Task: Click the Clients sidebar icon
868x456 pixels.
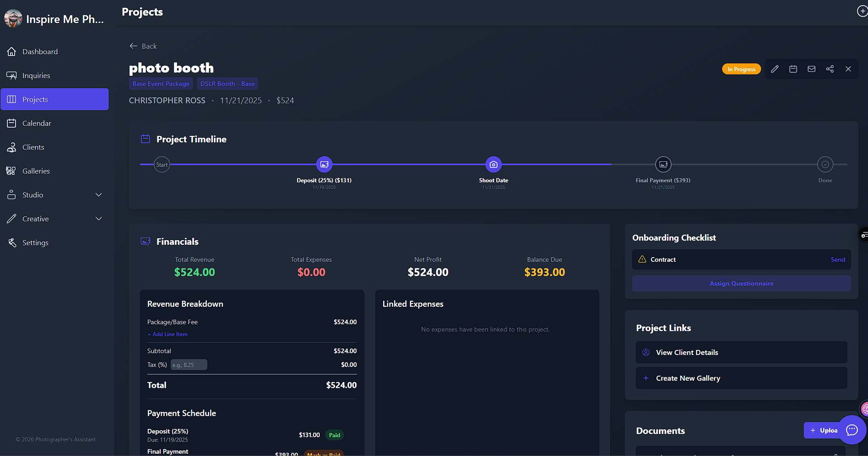Action: [x=11, y=147]
